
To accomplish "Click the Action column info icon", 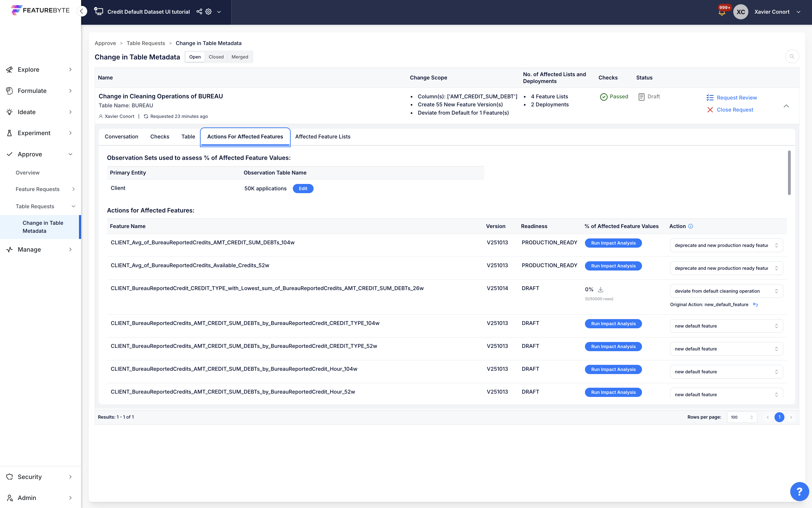I will pos(690,226).
